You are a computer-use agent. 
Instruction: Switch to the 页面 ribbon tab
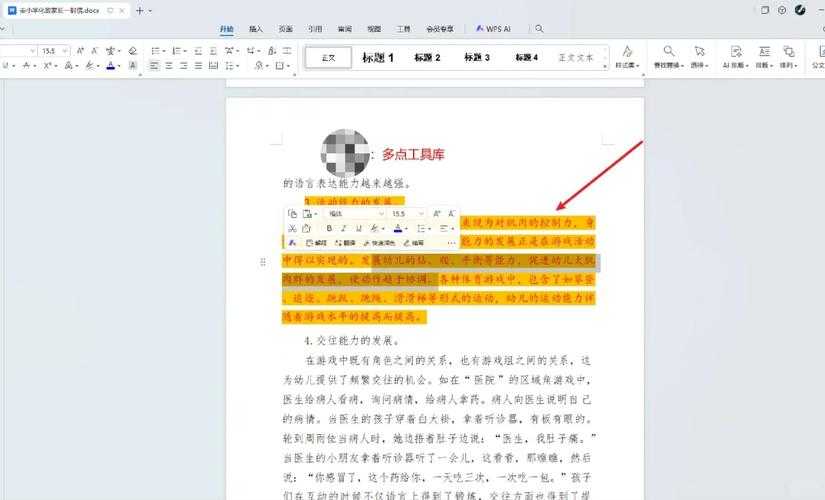286,29
